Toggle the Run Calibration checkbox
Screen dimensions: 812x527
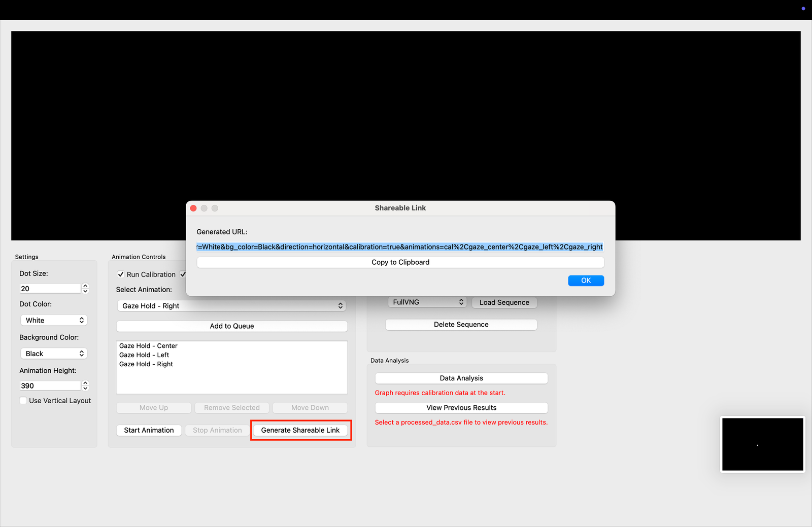coord(121,274)
